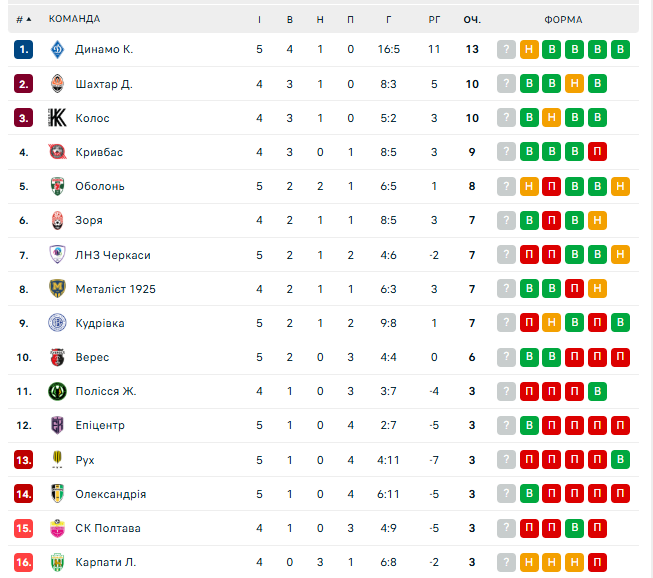Click the Шахтар Д. club crest
This screenshot has height=578, width=653.
(57, 84)
